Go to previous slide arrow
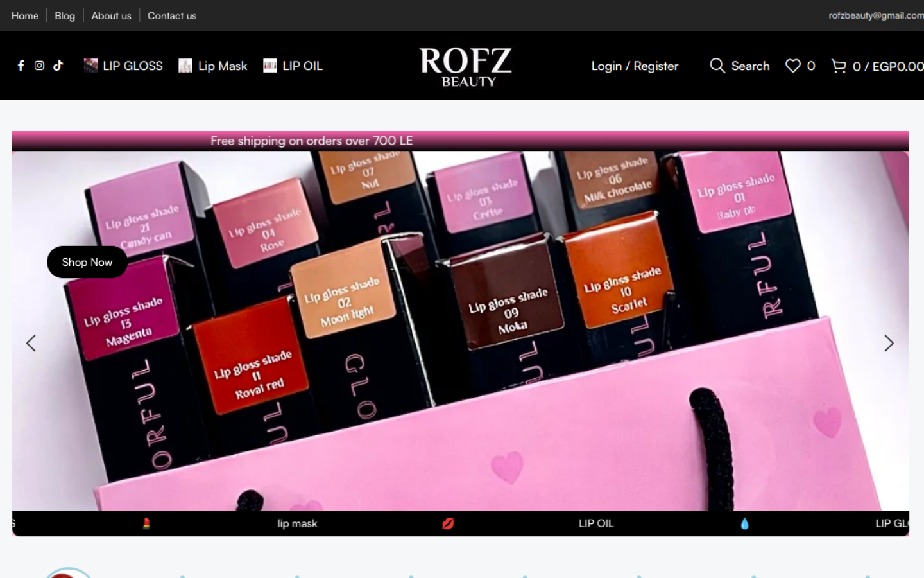The image size is (924, 578). [x=31, y=343]
